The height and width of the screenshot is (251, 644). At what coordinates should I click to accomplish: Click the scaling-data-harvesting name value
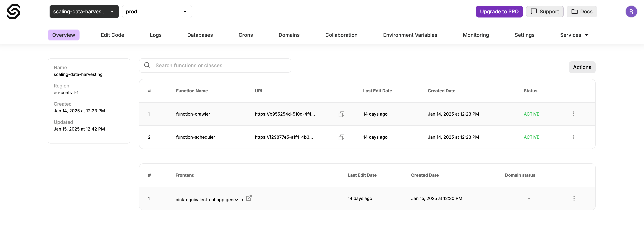[x=78, y=74]
